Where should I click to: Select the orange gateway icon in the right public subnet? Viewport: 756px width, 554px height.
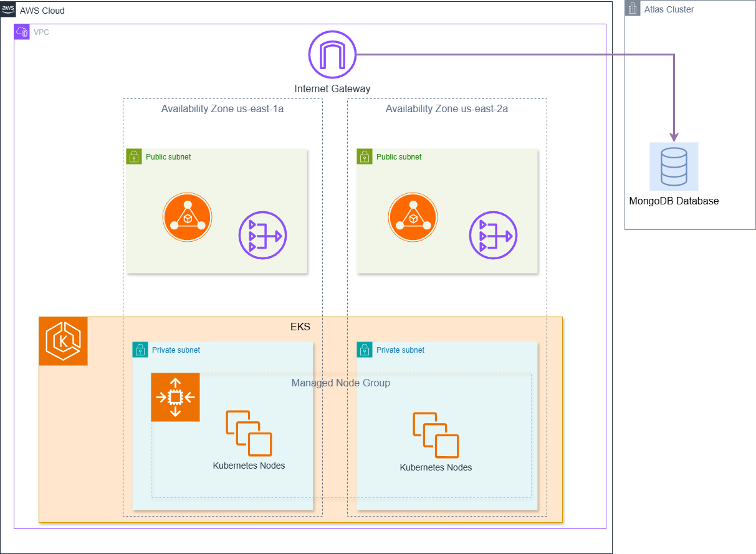click(413, 217)
